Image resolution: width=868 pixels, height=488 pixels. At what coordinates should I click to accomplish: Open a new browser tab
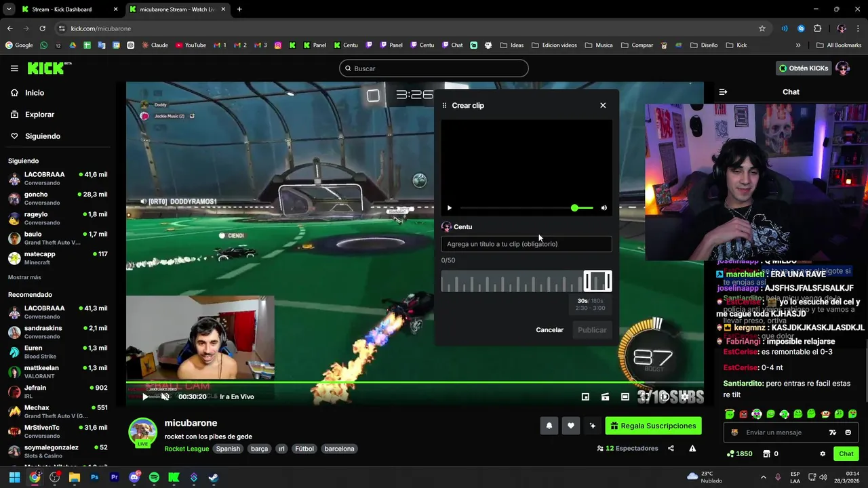click(239, 9)
